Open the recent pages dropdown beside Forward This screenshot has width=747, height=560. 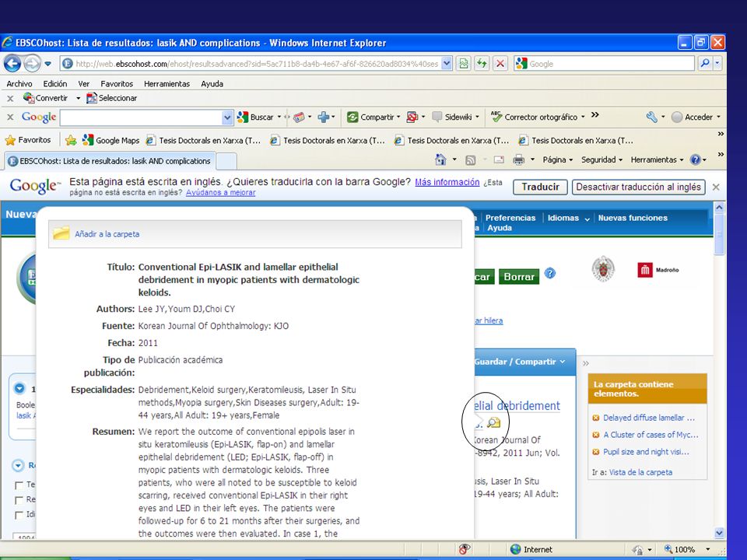point(47,63)
